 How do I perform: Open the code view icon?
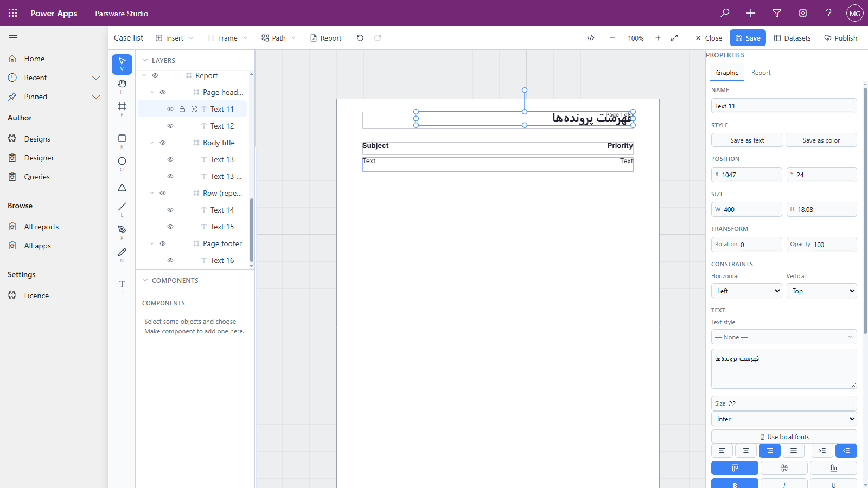(591, 38)
